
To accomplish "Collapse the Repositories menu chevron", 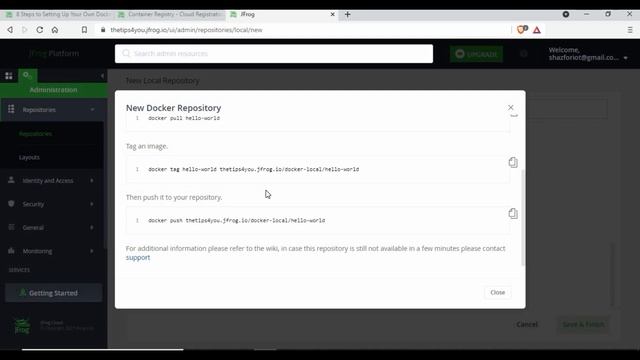I will click(x=92, y=110).
